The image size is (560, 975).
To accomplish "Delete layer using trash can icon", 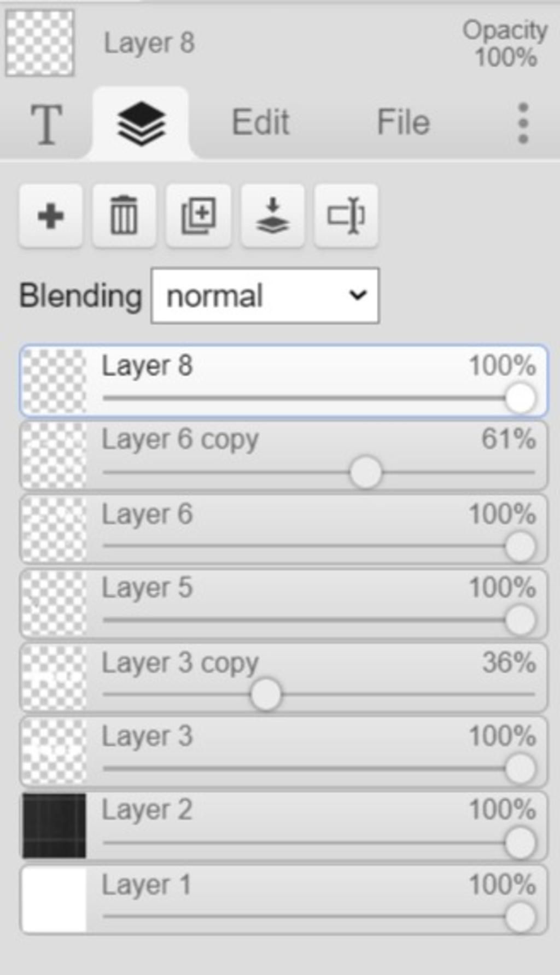I will click(x=124, y=216).
